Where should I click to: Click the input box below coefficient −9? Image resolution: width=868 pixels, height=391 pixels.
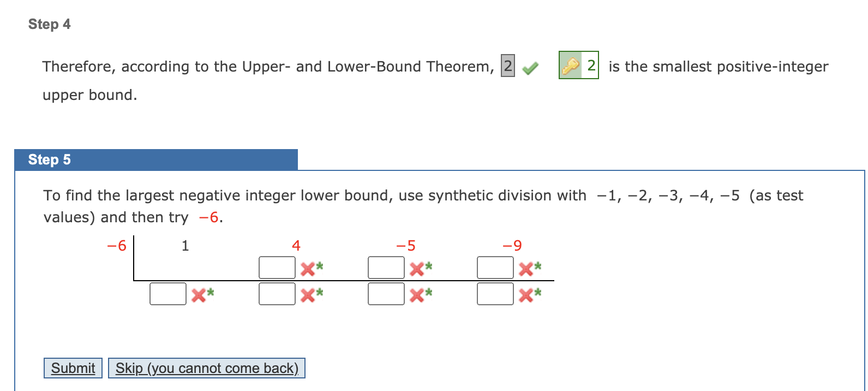click(x=495, y=267)
